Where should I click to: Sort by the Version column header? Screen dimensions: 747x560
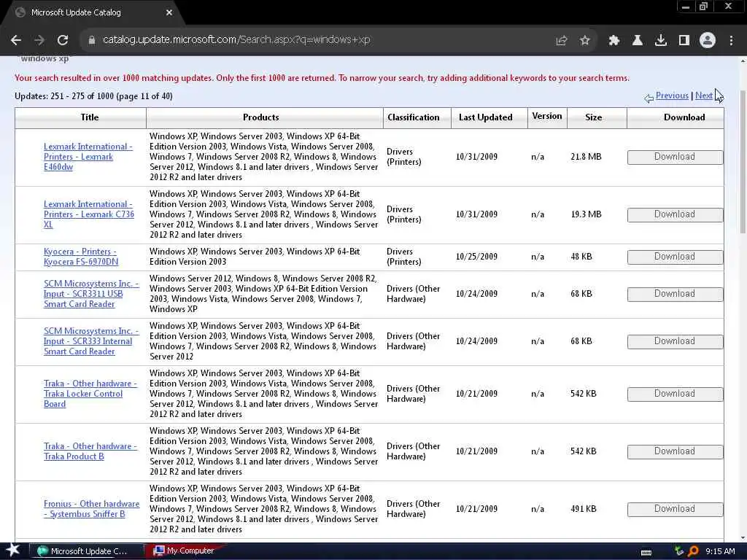pos(547,117)
